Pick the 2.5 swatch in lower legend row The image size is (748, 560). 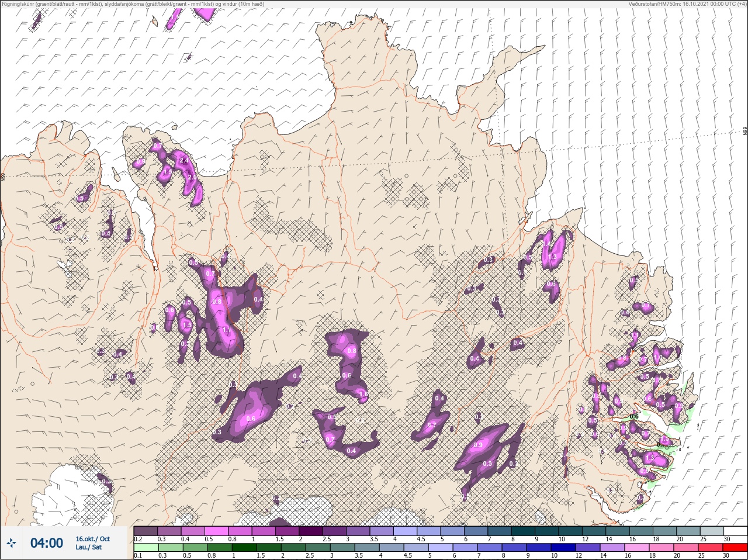(x=317, y=548)
